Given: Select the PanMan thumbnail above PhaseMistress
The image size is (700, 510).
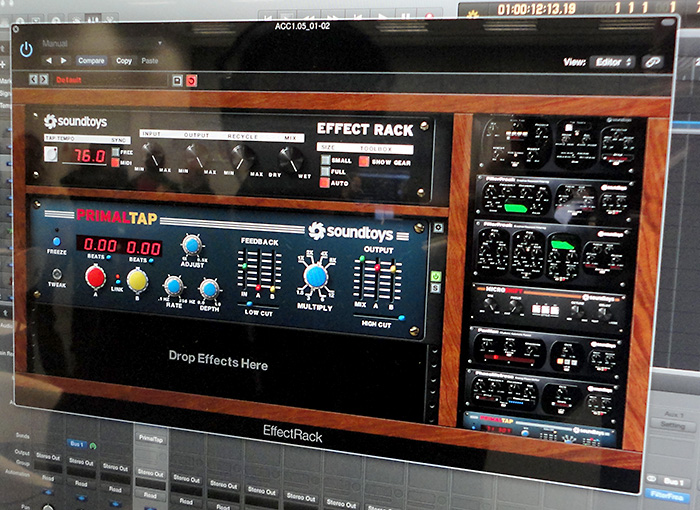Looking at the screenshot, I should [546, 350].
